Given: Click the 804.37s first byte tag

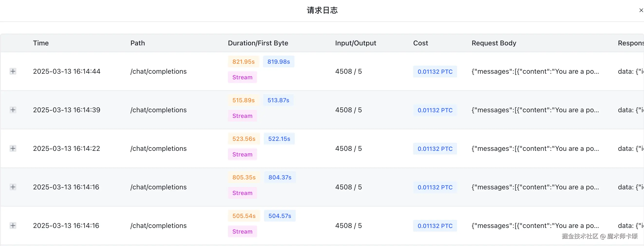Looking at the screenshot, I should (280, 177).
